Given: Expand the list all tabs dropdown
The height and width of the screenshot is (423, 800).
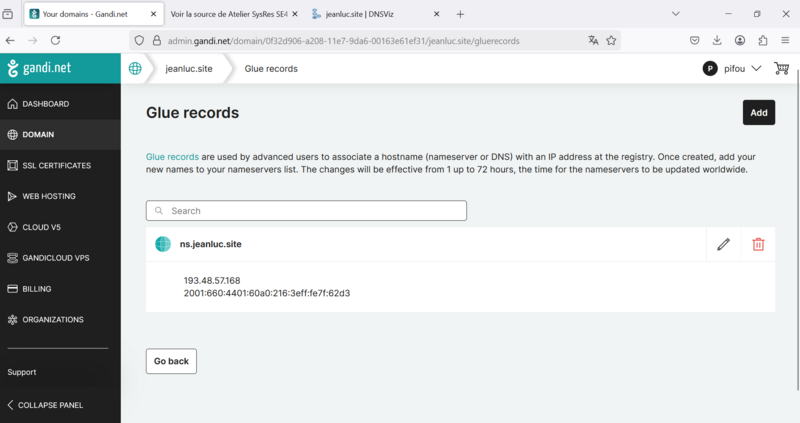Looking at the screenshot, I should coord(676,14).
